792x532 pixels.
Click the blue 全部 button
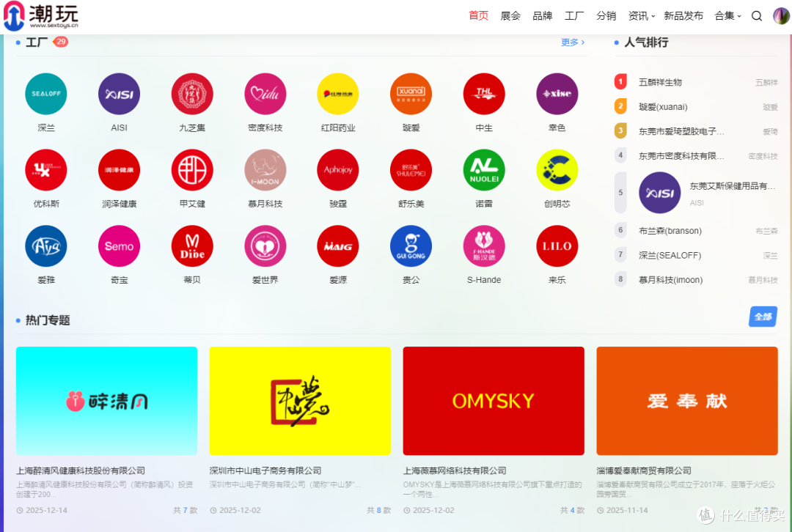click(763, 317)
